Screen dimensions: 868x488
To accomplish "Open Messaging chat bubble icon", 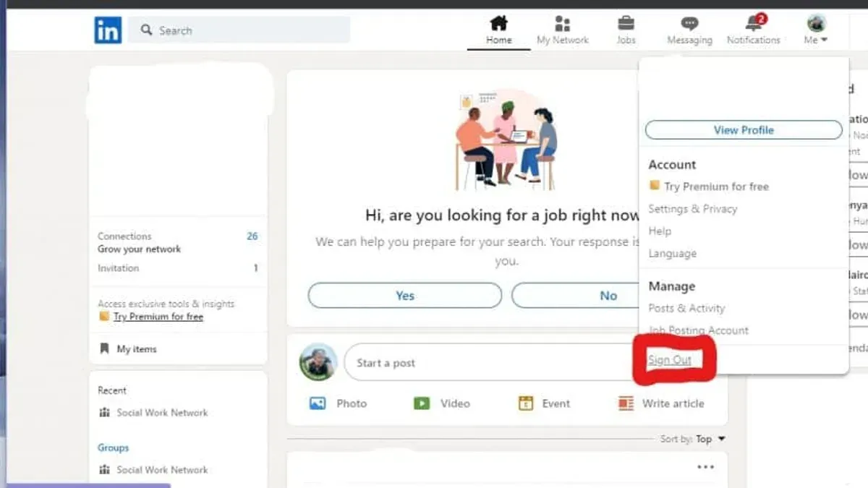I will tap(689, 24).
